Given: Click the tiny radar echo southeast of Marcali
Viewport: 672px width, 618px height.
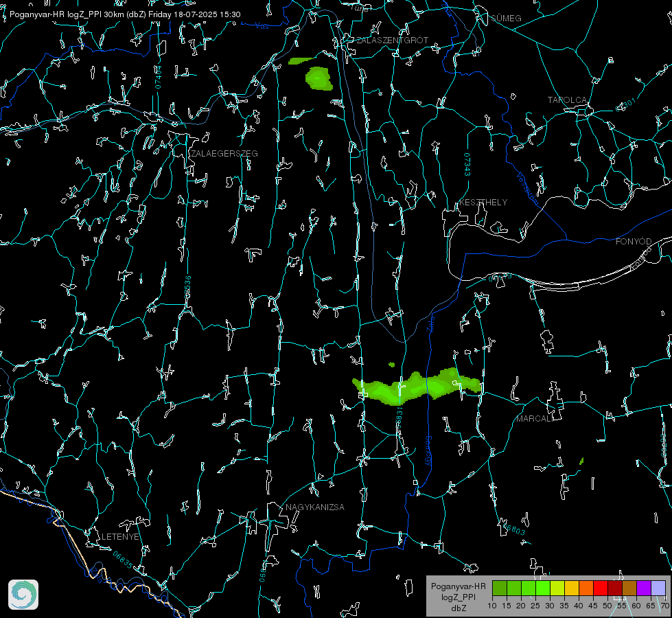Looking at the screenshot, I should 581,461.
